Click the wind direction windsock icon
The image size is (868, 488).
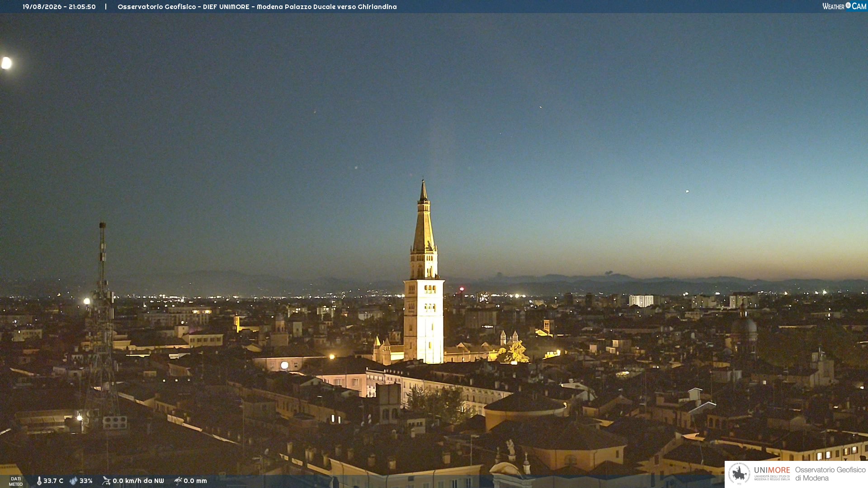(106, 481)
